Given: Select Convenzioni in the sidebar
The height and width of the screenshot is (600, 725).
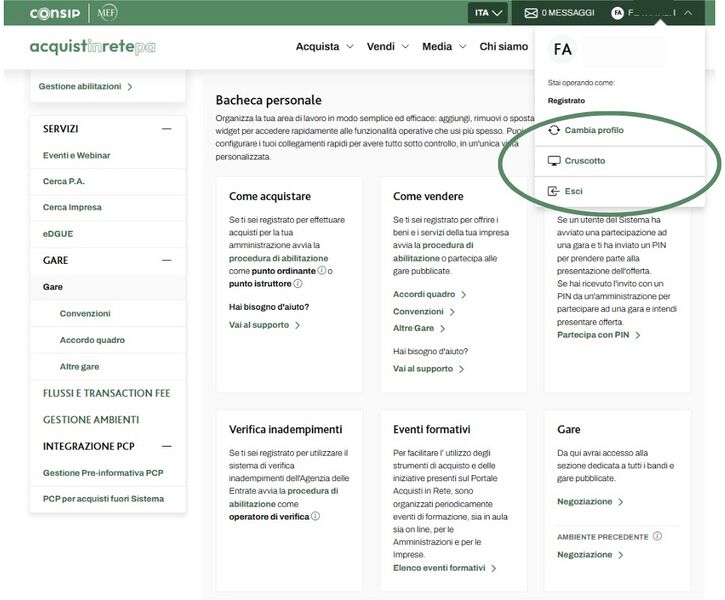Looking at the screenshot, I should pos(85,313).
